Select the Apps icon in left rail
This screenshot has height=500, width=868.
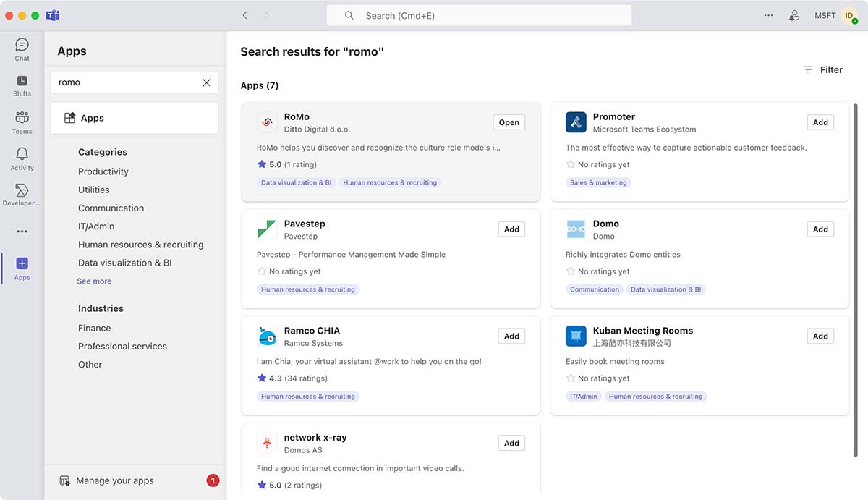coord(22,263)
